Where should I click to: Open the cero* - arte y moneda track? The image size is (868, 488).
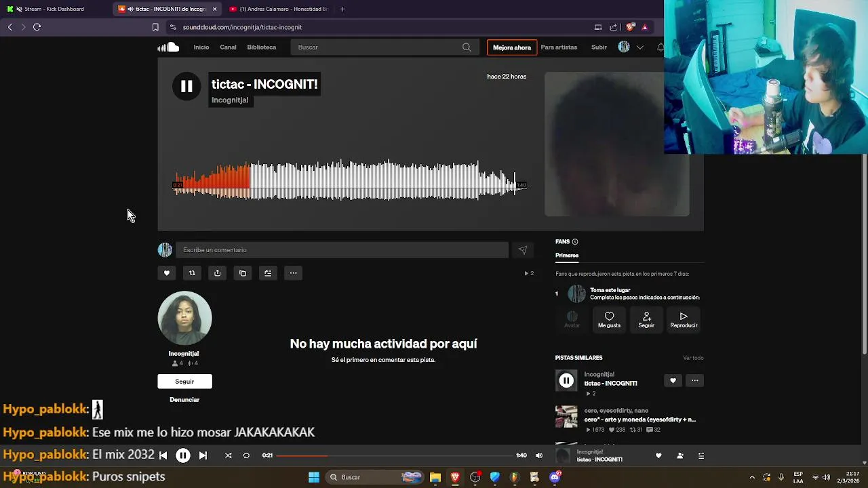[x=640, y=420]
